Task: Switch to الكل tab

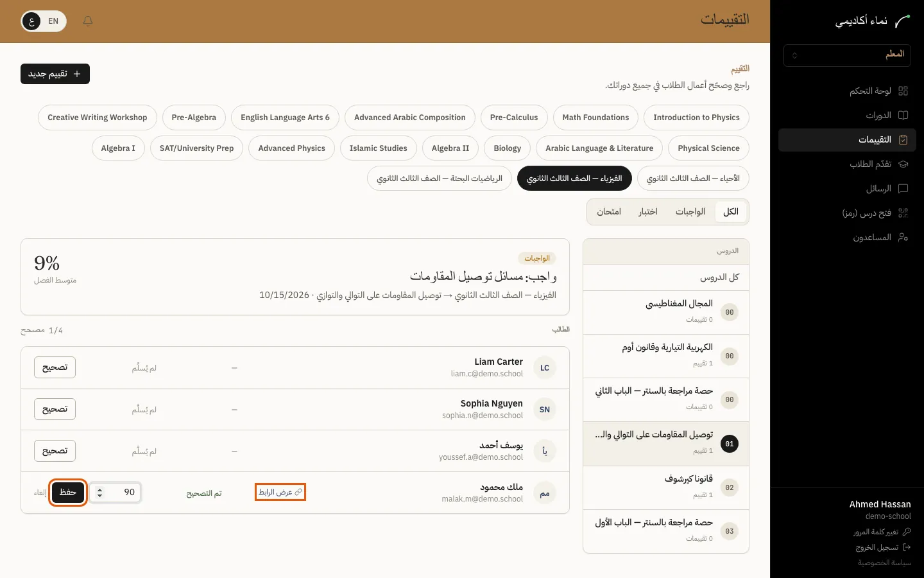Action: click(731, 212)
